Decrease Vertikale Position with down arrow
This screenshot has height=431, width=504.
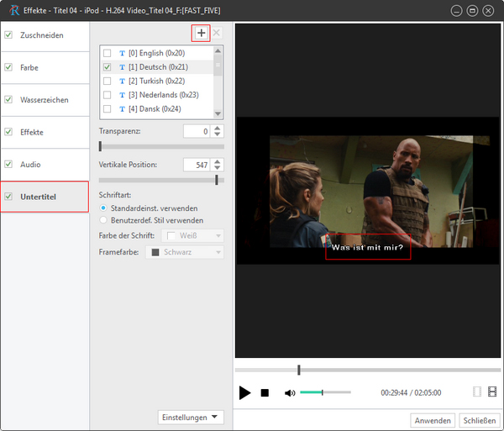pyautogui.click(x=218, y=168)
